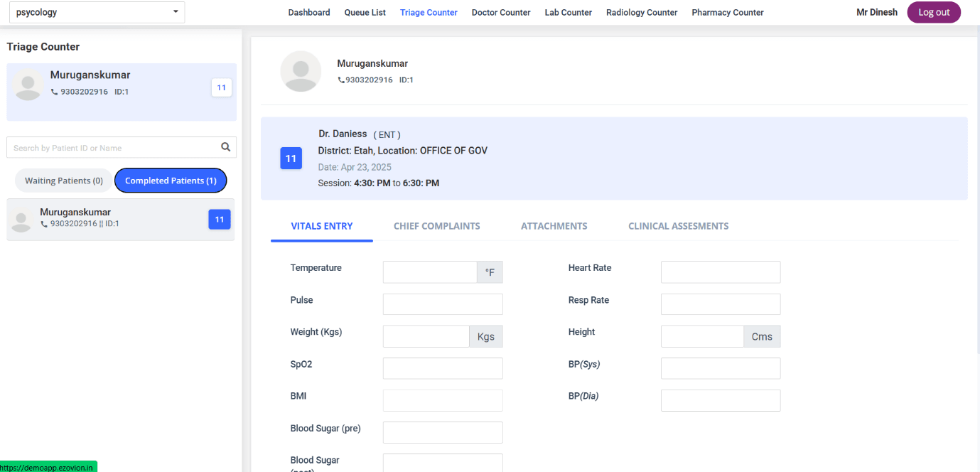Navigate to the Queue List page
Screen dimensions: 980x472
click(365, 12)
